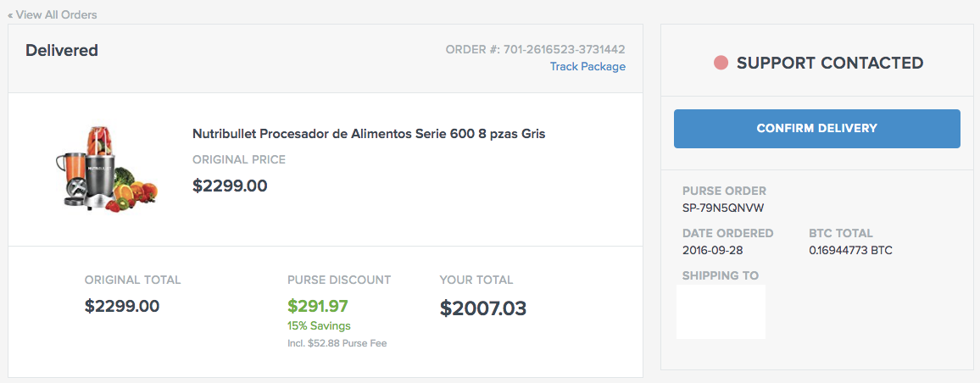Click the red Support Contacted status dot

[721, 64]
